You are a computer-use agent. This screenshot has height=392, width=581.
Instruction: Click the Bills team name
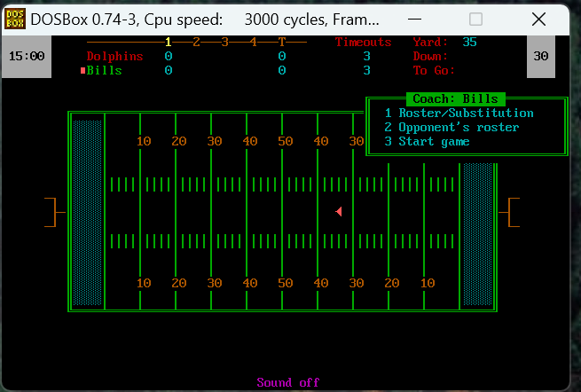click(104, 71)
